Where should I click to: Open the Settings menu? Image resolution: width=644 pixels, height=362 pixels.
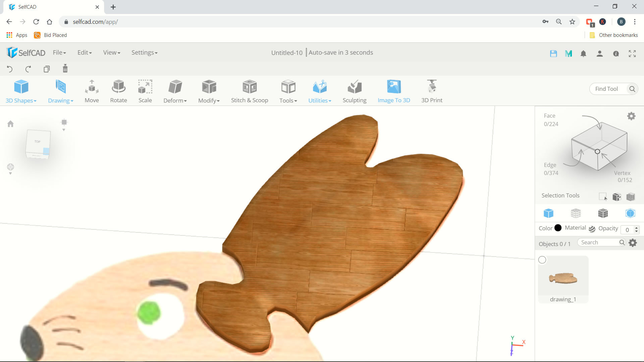[x=144, y=53]
